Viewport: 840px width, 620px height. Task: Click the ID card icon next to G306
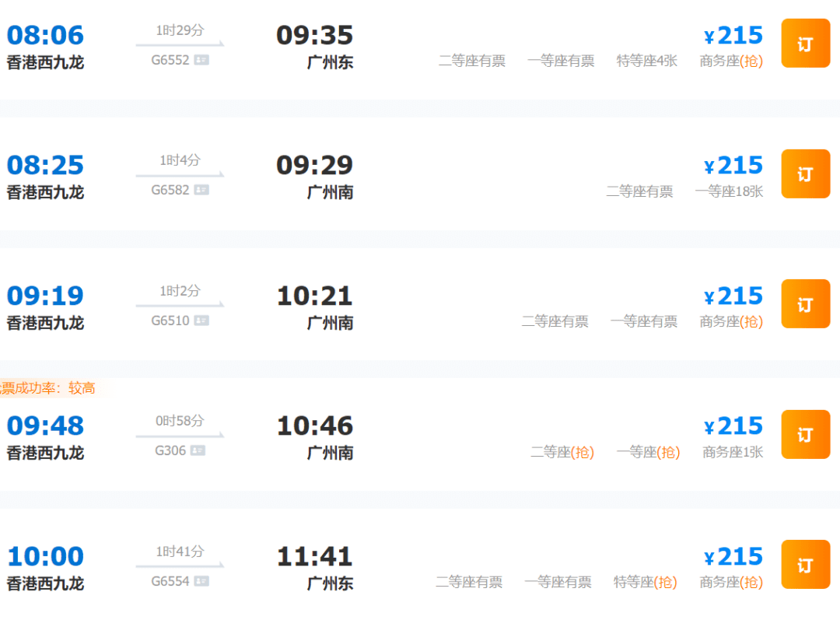[198, 450]
